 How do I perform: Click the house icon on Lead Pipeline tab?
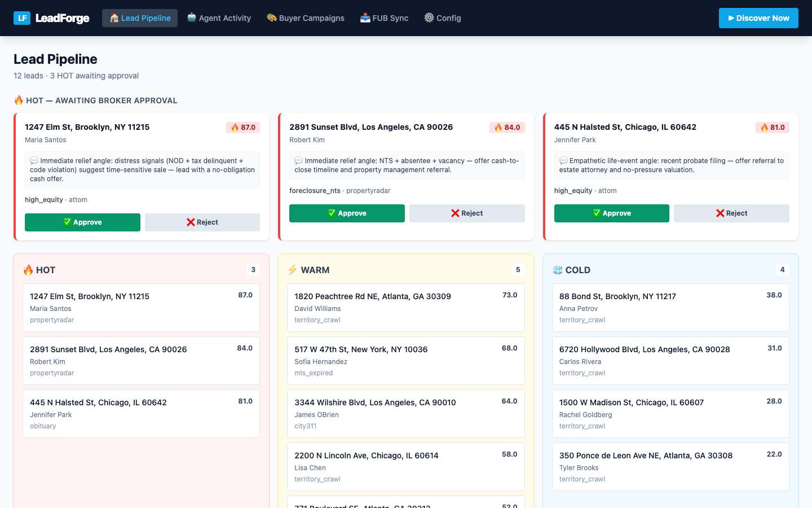(114, 18)
